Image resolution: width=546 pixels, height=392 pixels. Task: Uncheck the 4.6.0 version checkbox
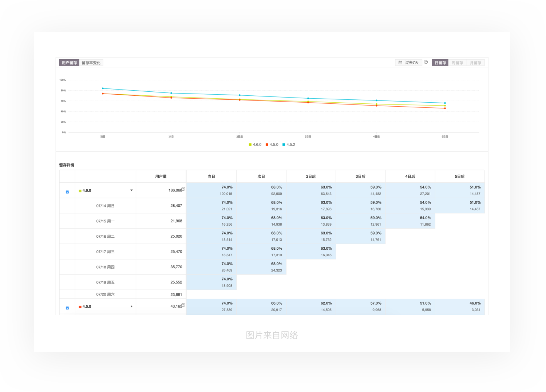pyautogui.click(x=67, y=192)
